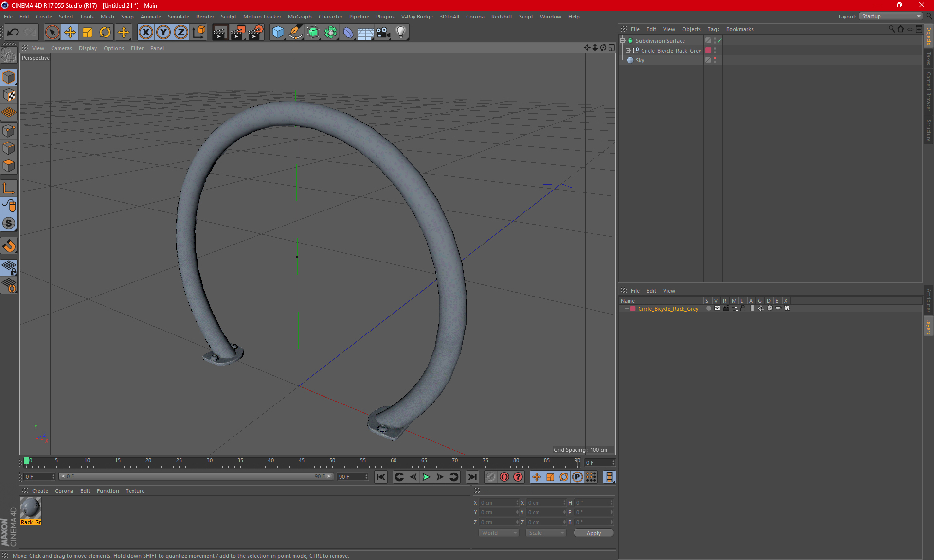The width and height of the screenshot is (934, 560).
Task: Expand the Circle_Bicycle_Rack_Grey object
Action: [x=628, y=51]
